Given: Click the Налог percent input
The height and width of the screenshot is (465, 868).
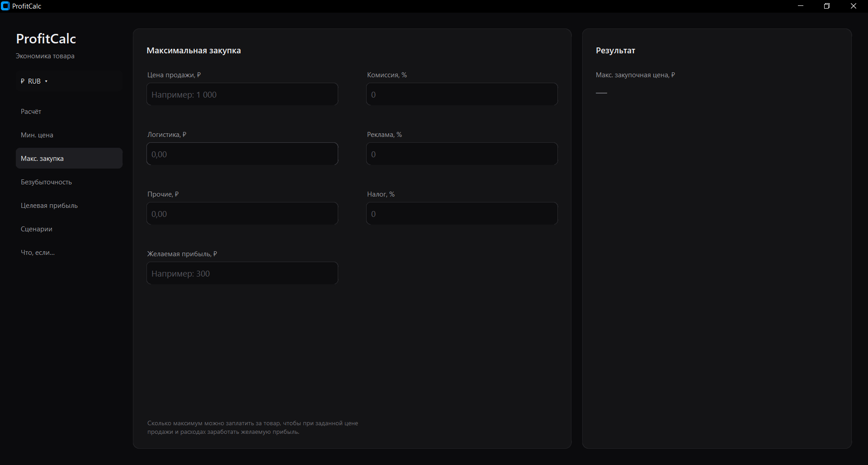Looking at the screenshot, I should pos(462,214).
